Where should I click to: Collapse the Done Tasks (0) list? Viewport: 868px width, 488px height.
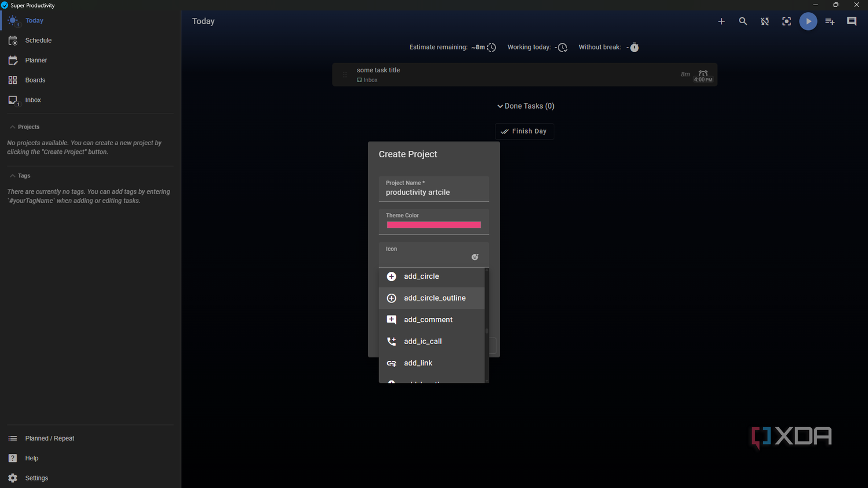click(525, 106)
